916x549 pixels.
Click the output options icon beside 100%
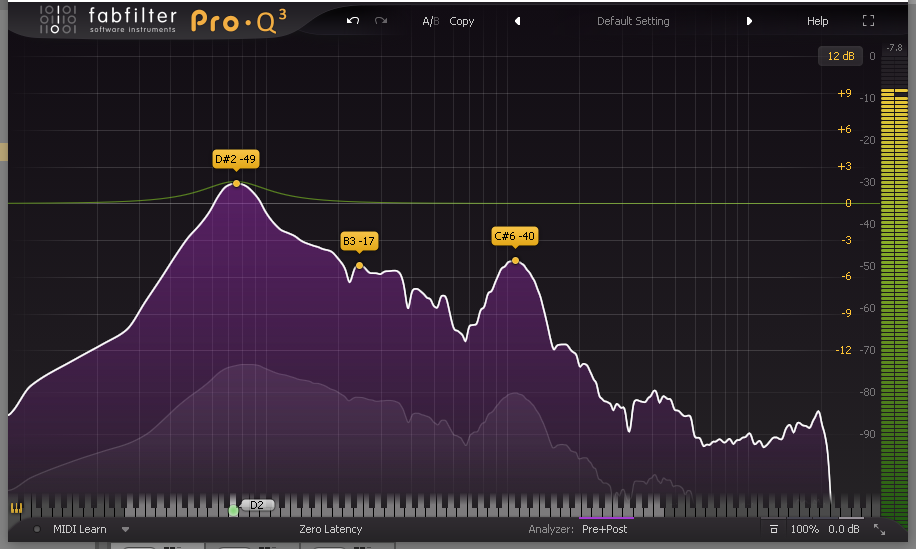[773, 529]
